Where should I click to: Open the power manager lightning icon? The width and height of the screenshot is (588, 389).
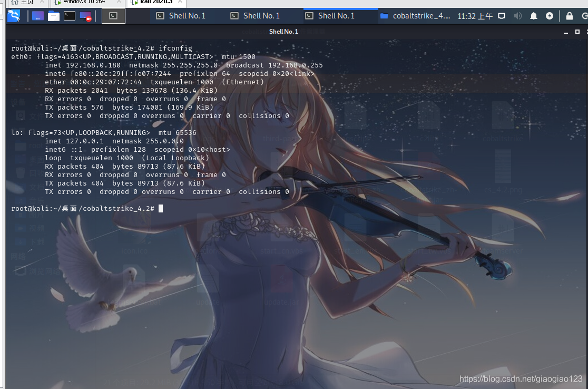[x=550, y=16]
